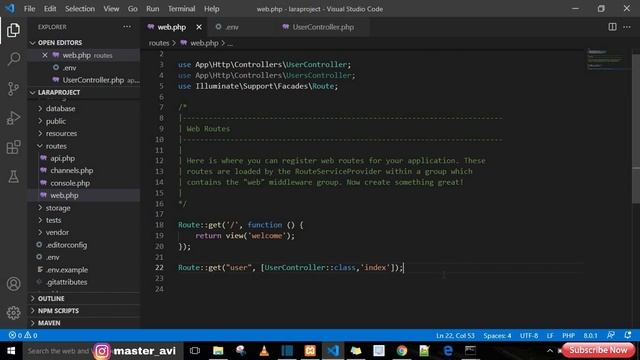Screen dimensions: 640x360
Task: Change the UTF-8 file encoding
Action: coord(529,336)
